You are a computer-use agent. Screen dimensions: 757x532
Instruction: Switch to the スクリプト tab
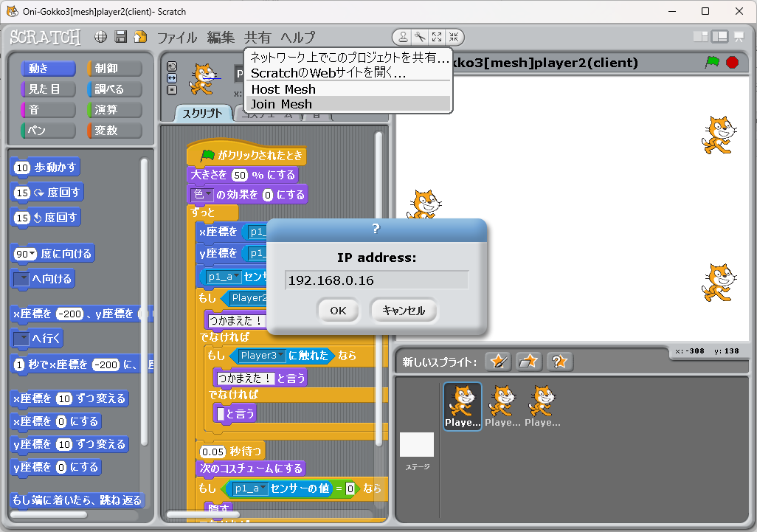202,114
